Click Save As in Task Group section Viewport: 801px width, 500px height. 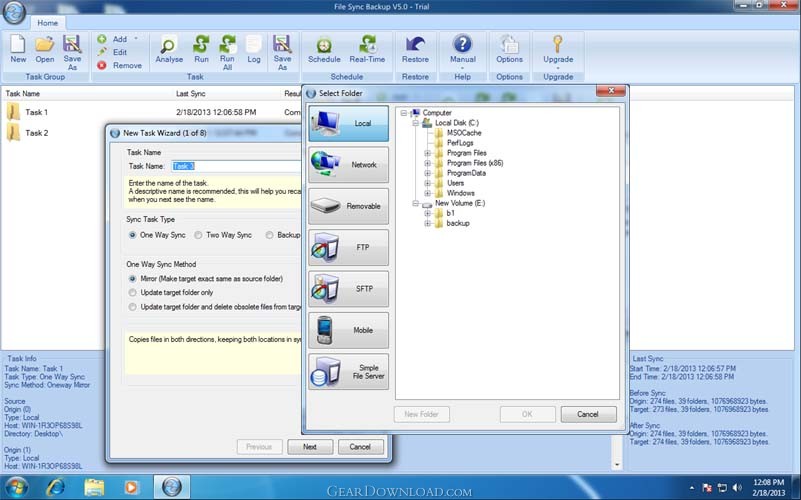pos(72,52)
